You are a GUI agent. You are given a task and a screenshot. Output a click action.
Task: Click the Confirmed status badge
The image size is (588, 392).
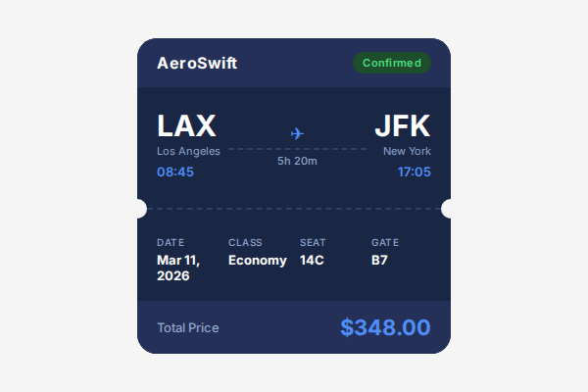[392, 64]
